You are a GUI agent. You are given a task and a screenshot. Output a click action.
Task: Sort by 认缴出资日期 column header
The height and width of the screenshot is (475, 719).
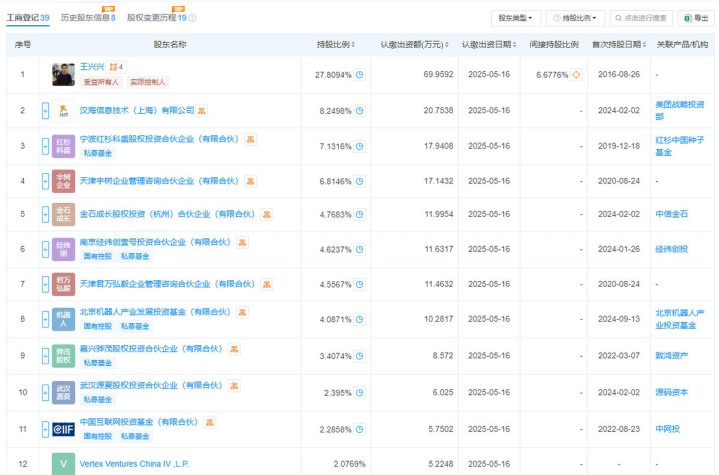click(489, 44)
